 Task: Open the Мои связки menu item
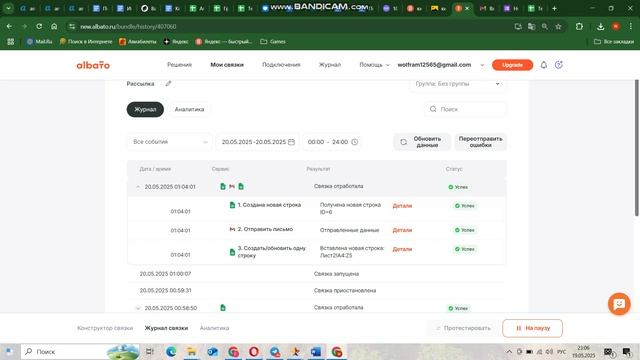[227, 65]
